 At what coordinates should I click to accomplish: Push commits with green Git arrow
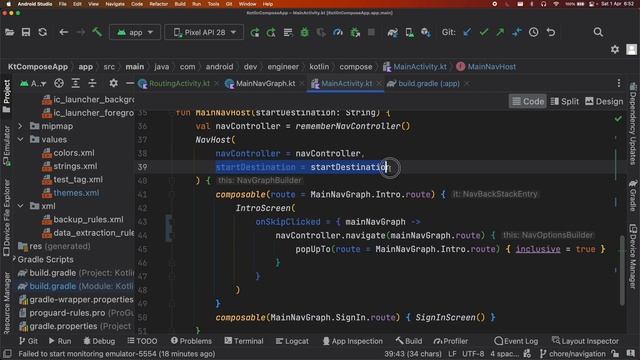point(500,32)
